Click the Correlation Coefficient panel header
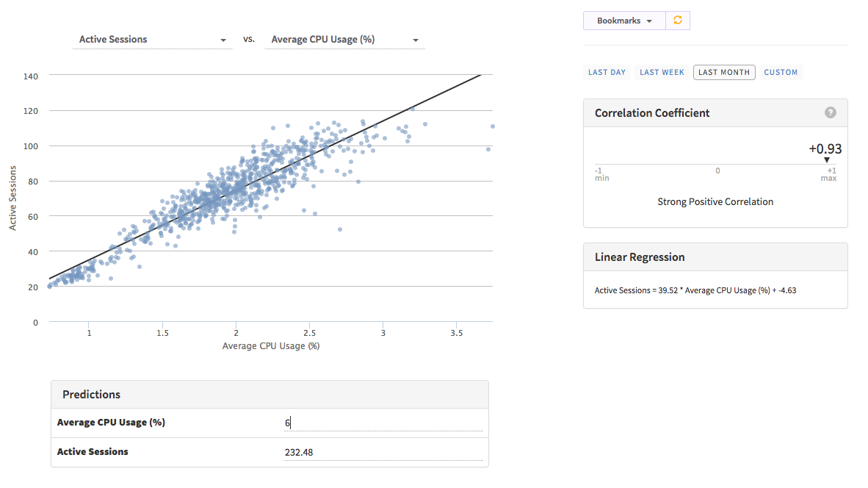The width and height of the screenshot is (868, 488). coord(652,113)
